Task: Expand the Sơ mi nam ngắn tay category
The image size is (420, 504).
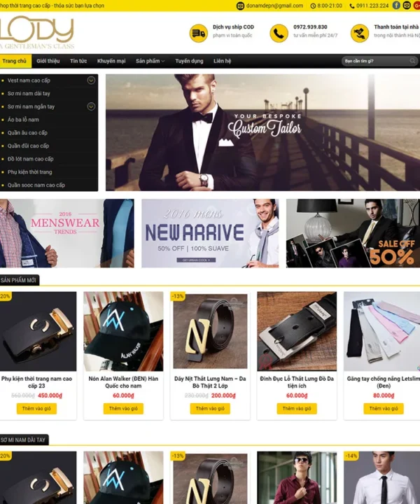Action: pyautogui.click(x=91, y=106)
